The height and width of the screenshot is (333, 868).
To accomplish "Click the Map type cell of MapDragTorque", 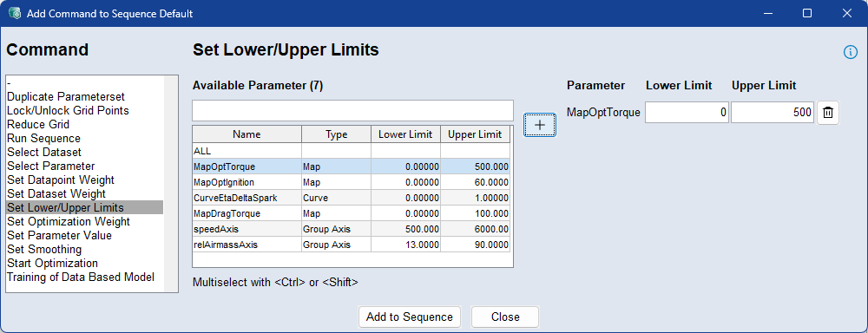I will click(336, 213).
